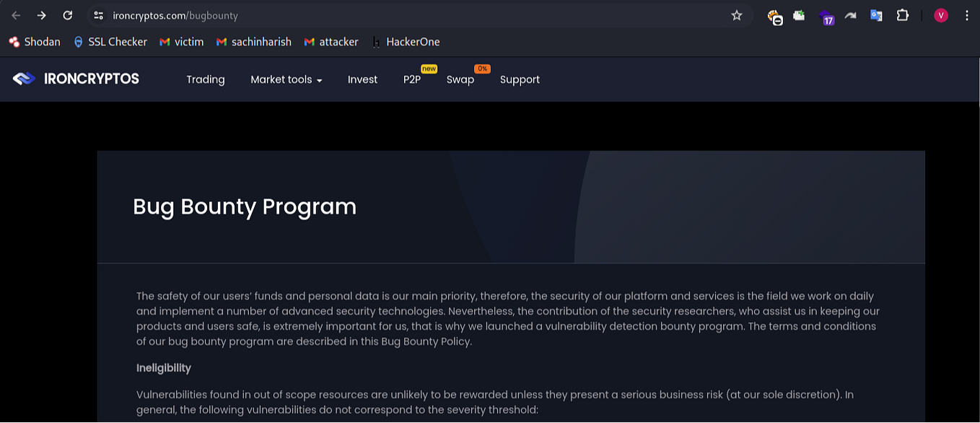Open the victim Gmail bookmark
The height and width of the screenshot is (423, 980).
click(x=181, y=42)
